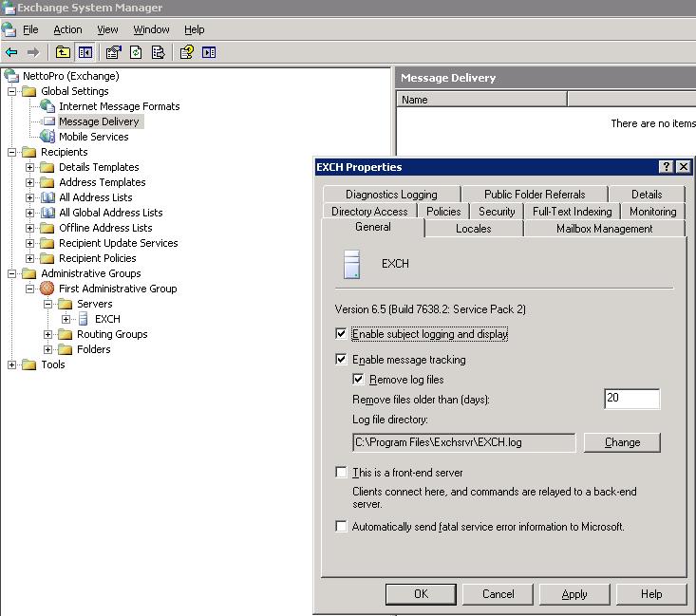Click the question mark help button in dialog title
696x616 pixels.
666,167
